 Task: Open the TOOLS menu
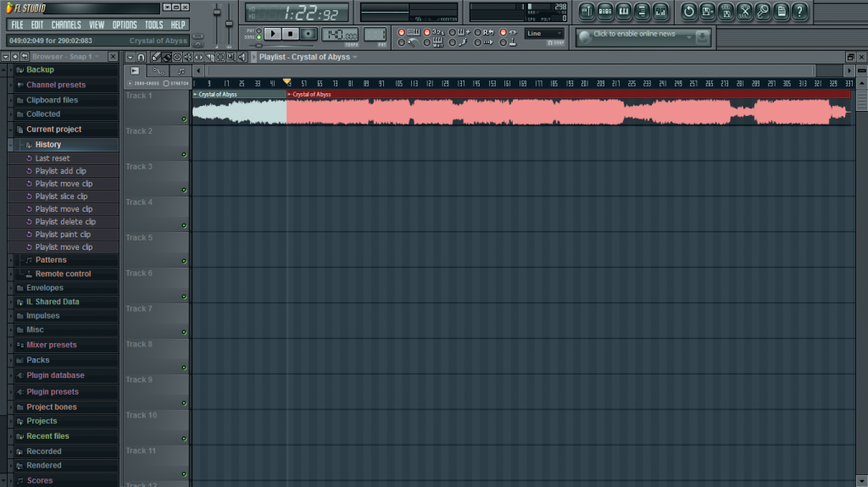coord(154,25)
